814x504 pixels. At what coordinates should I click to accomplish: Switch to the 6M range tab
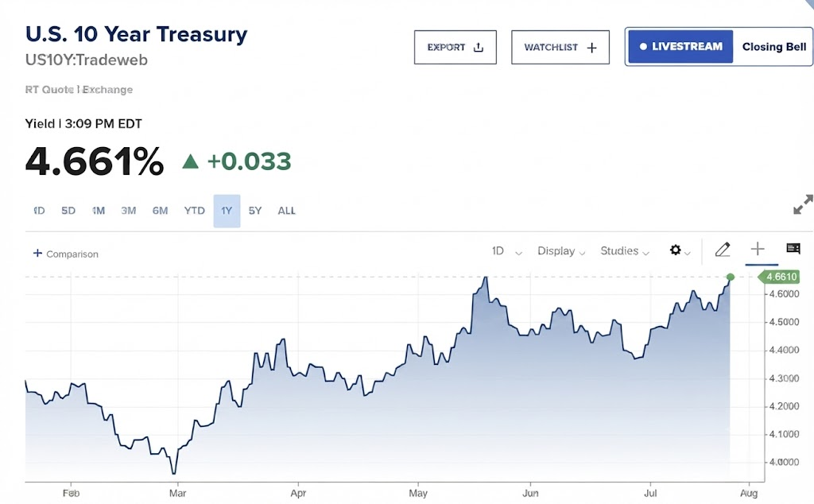160,211
